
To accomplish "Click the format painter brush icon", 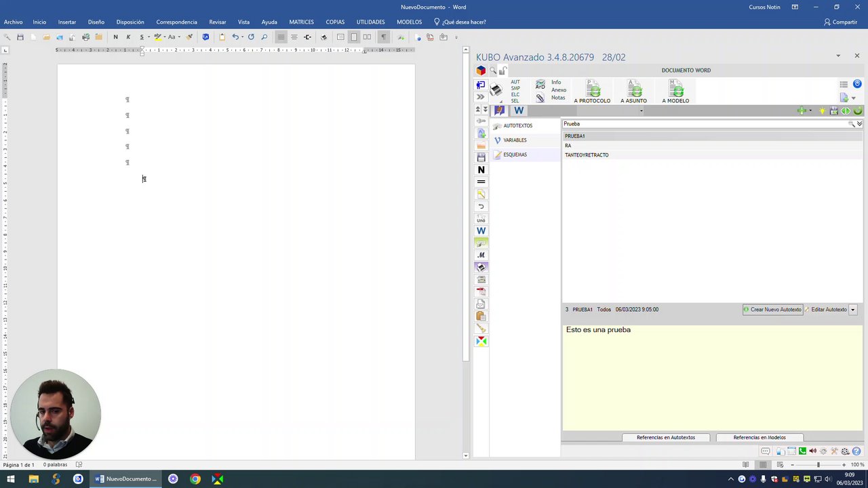I will pyautogui.click(x=189, y=37).
